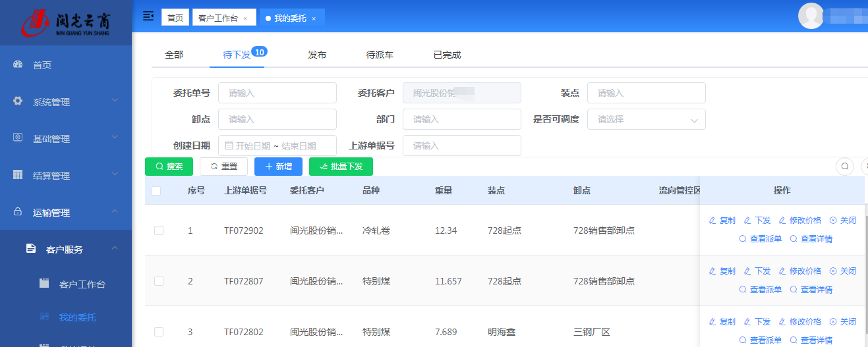The image size is (868, 347).
Task: Open the 已完成 tab
Action: click(447, 55)
